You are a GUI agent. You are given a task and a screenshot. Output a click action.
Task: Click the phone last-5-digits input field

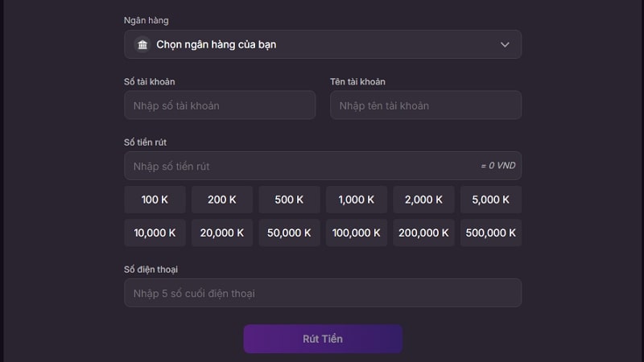pos(322,294)
